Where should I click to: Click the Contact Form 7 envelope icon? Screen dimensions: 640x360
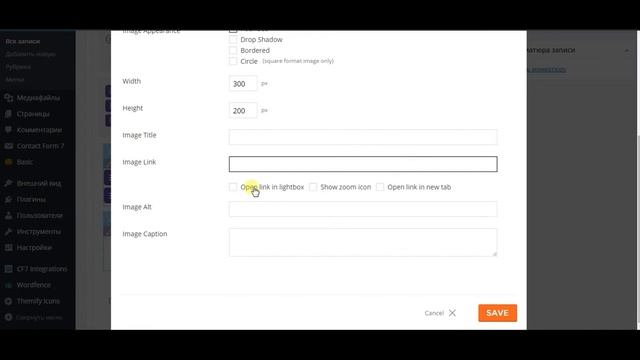tap(8, 146)
